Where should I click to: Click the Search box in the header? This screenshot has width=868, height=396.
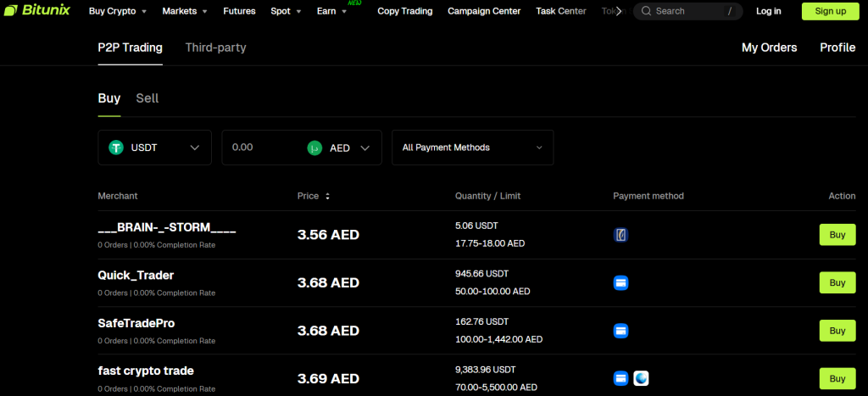coord(688,11)
